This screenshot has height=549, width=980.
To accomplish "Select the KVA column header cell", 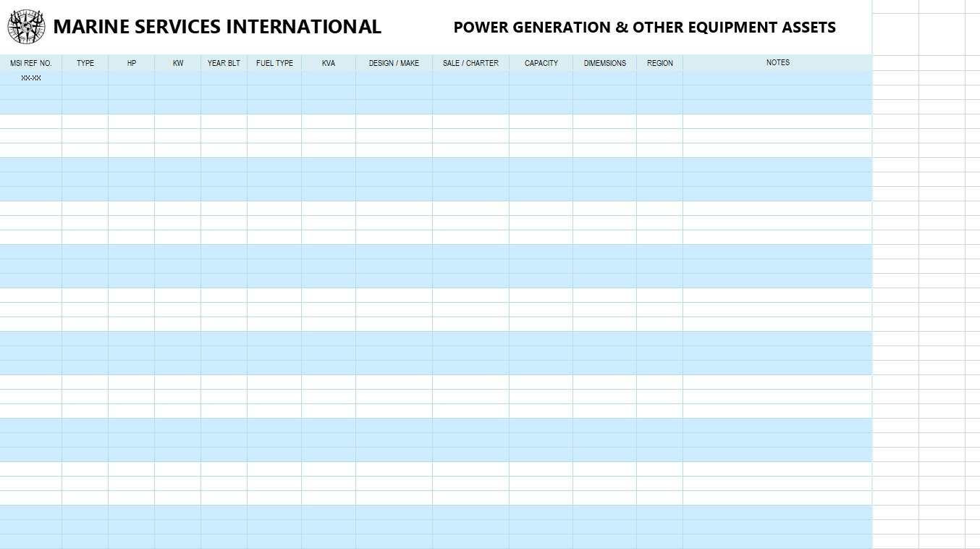I will [x=329, y=63].
